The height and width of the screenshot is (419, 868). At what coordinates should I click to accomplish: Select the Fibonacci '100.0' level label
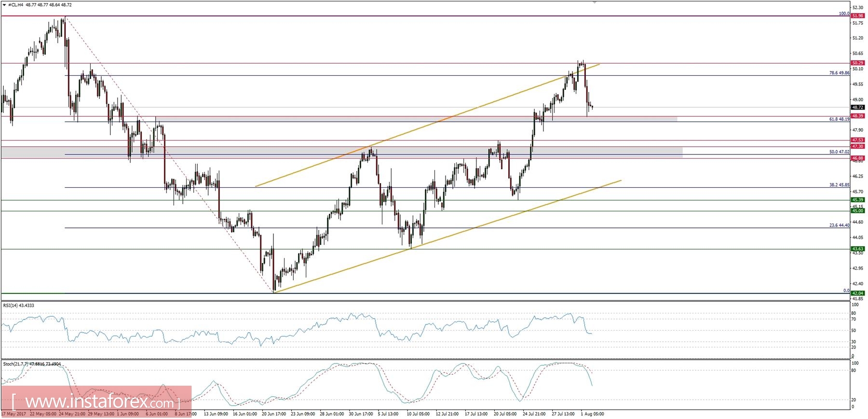point(844,14)
